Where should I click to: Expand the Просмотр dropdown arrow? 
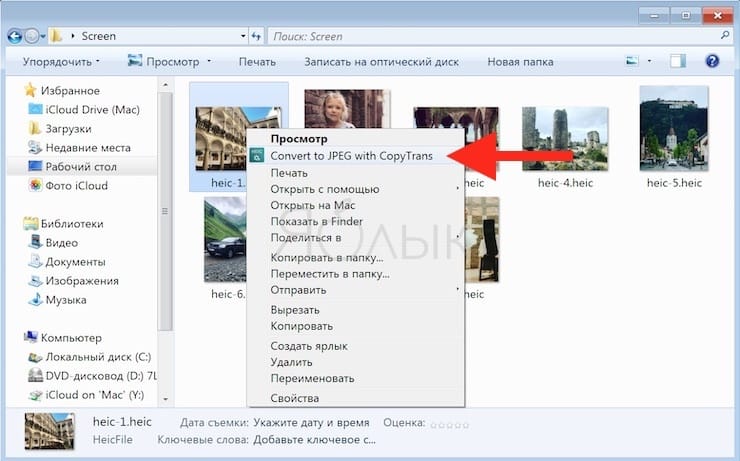[x=209, y=61]
